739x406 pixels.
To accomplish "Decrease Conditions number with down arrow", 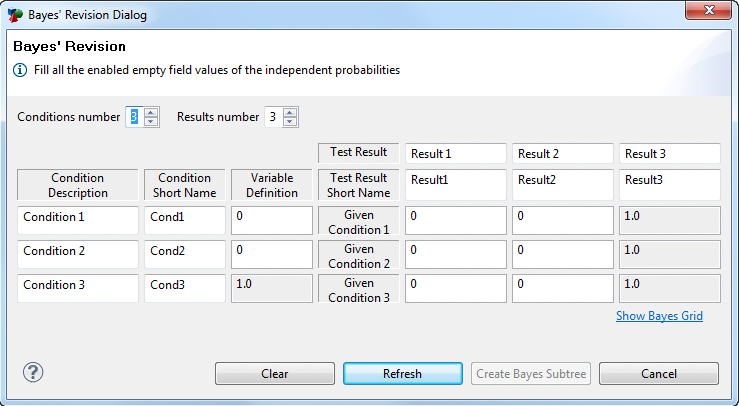I will click(x=151, y=122).
